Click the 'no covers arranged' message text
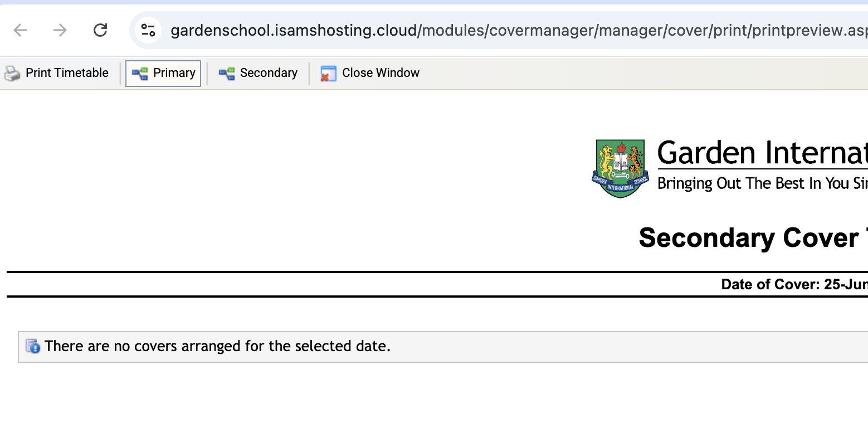 click(217, 346)
